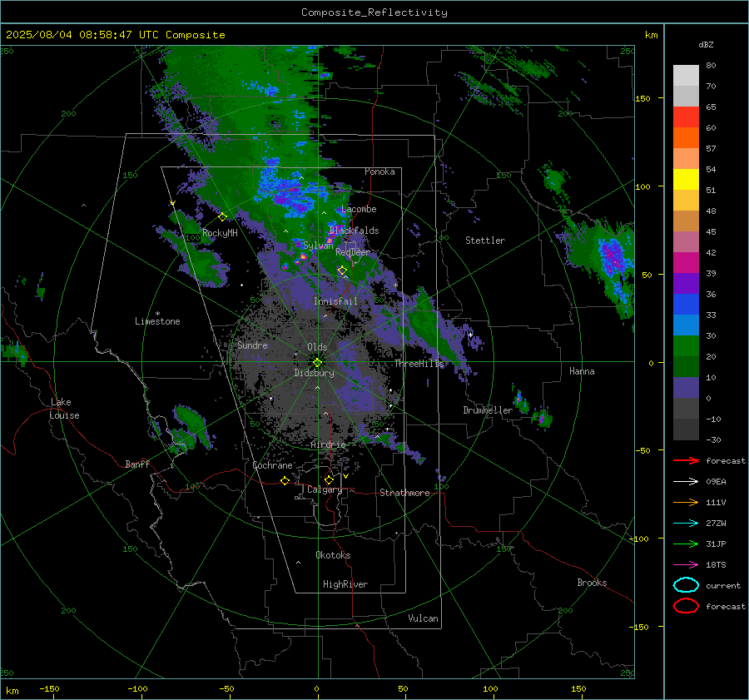
Task: Click the ThreeHills city label
Action: point(419,364)
